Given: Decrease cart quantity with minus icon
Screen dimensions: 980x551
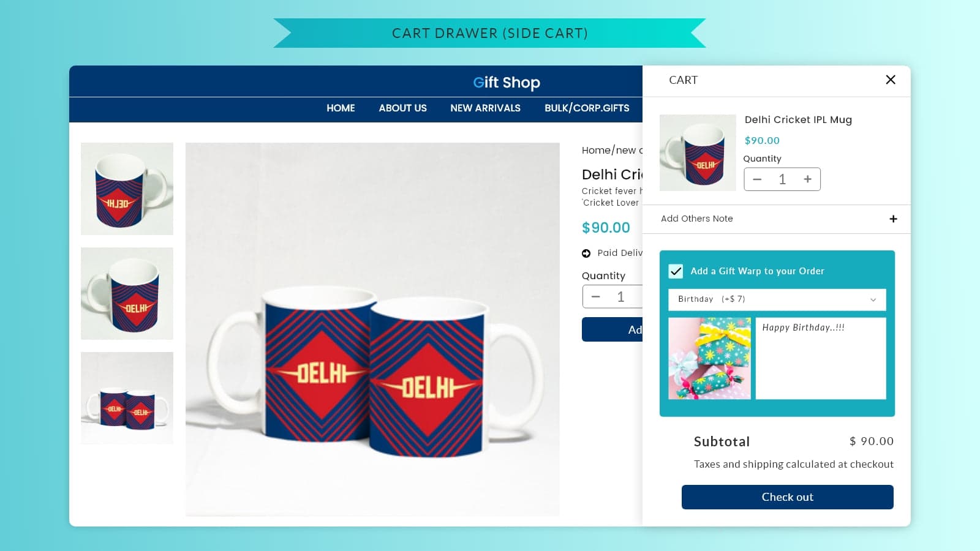Looking at the screenshot, I should click(x=757, y=179).
